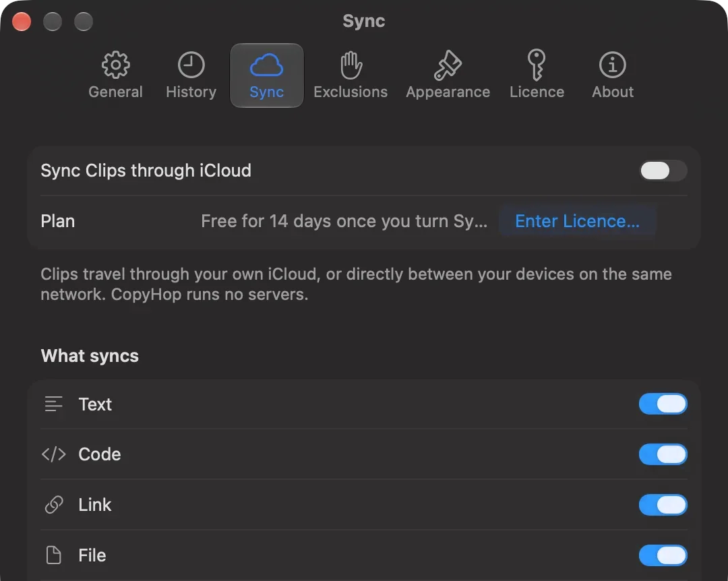Select the Sync cloud icon

click(266, 65)
